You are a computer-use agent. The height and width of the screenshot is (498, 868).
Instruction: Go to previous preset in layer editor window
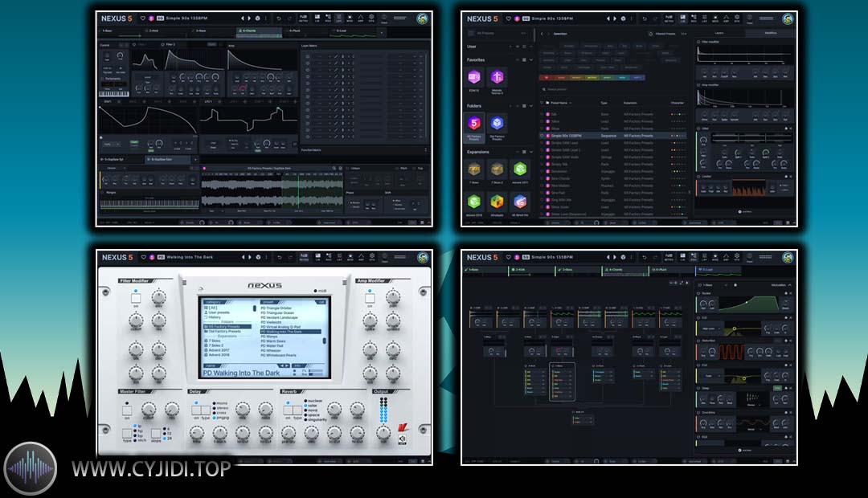(243, 18)
